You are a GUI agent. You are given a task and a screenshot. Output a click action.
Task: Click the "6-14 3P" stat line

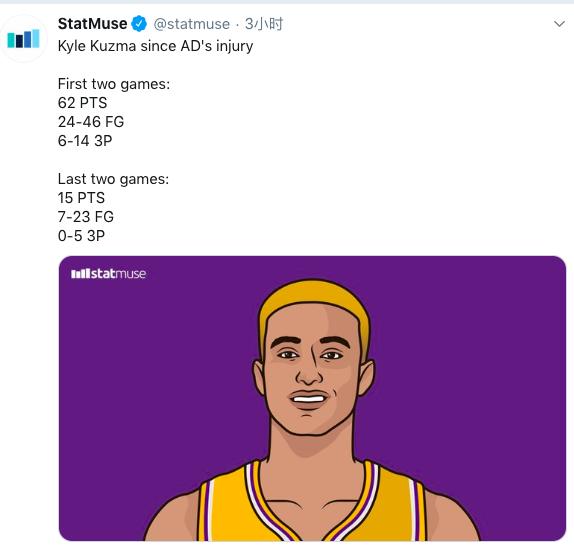(x=85, y=141)
